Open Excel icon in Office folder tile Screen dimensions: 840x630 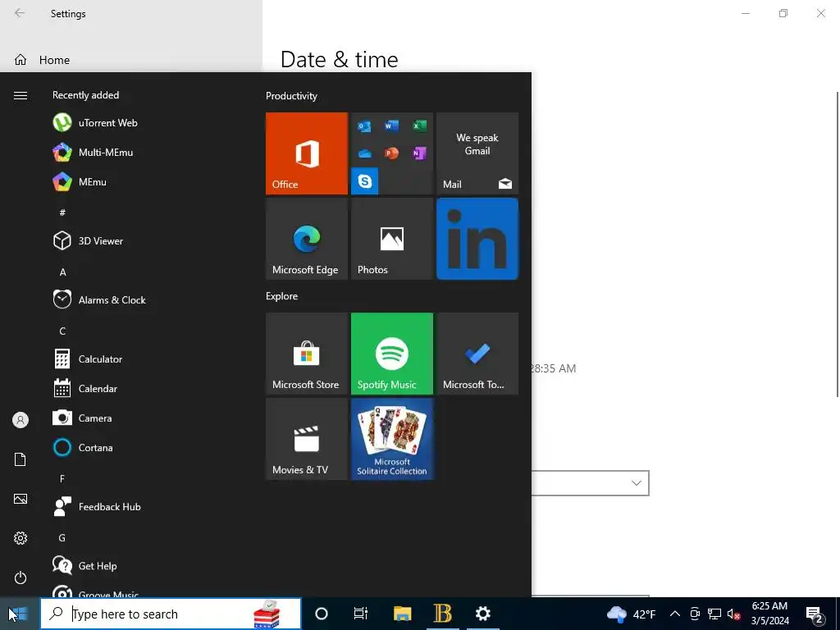pyautogui.click(x=419, y=126)
